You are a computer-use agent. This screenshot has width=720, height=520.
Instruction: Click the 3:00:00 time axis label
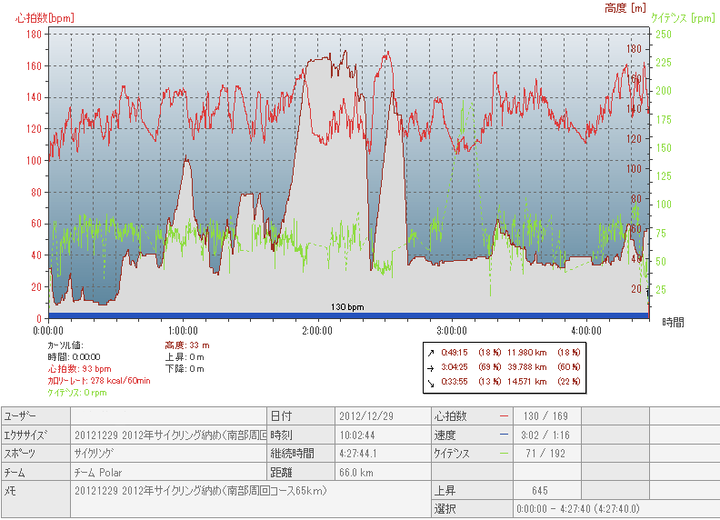tap(452, 331)
